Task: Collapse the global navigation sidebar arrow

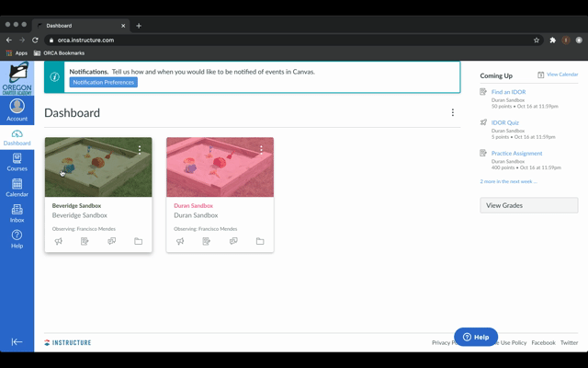Action: click(17, 341)
